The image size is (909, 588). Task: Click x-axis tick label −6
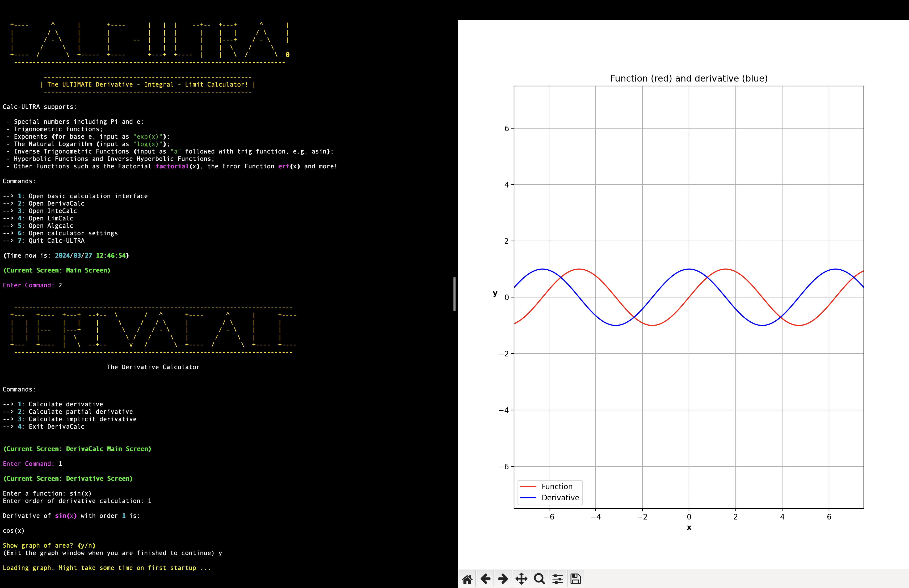coord(549,517)
